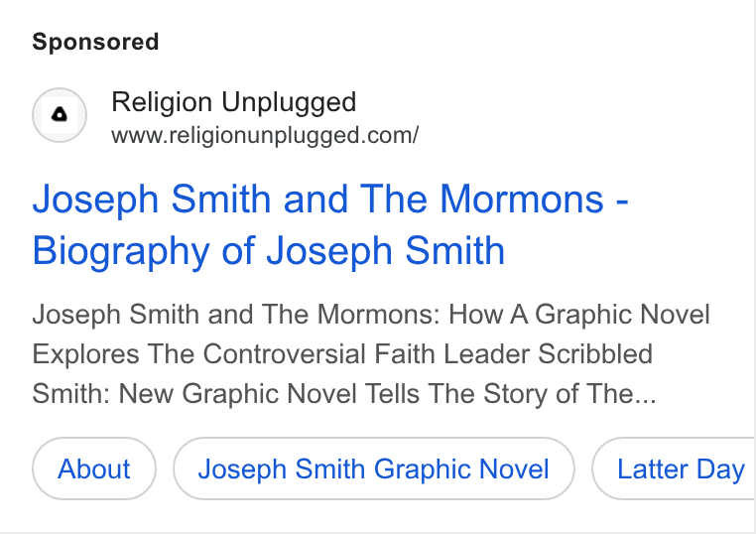Click the .com/ ending of the display URL

pyautogui.click(x=391, y=135)
